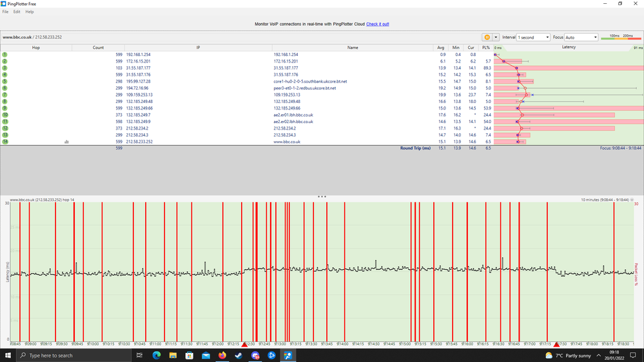Select the hop 10 green circle icon
Image resolution: width=644 pixels, height=362 pixels.
(5, 115)
